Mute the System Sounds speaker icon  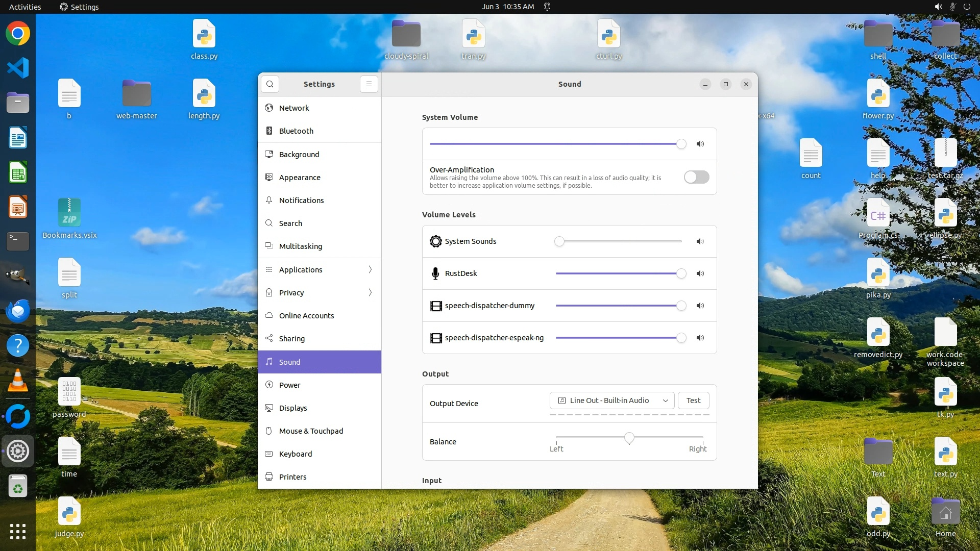[700, 241]
